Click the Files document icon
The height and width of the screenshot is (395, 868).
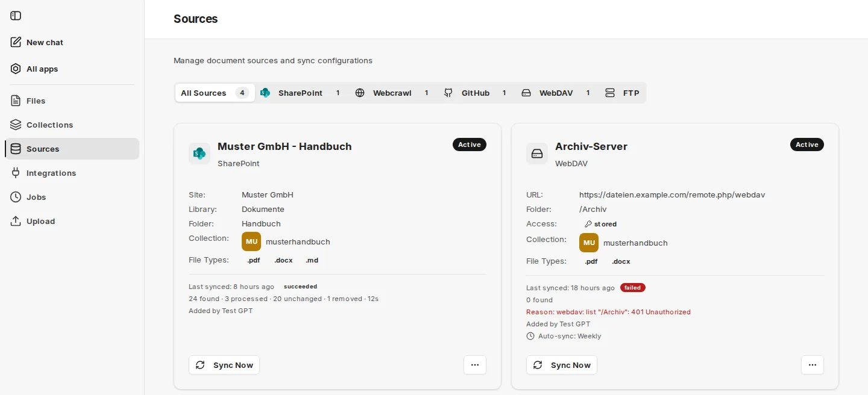coord(16,101)
